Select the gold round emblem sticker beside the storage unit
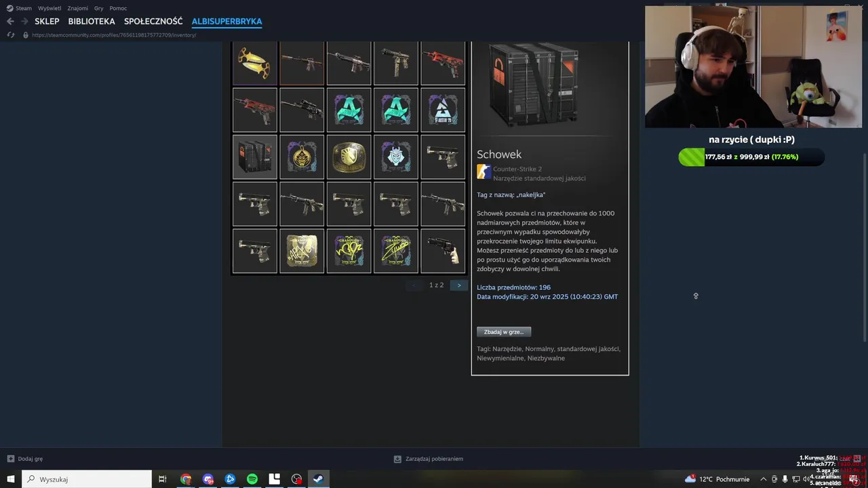Image resolution: width=868 pixels, height=488 pixels. coord(302,157)
